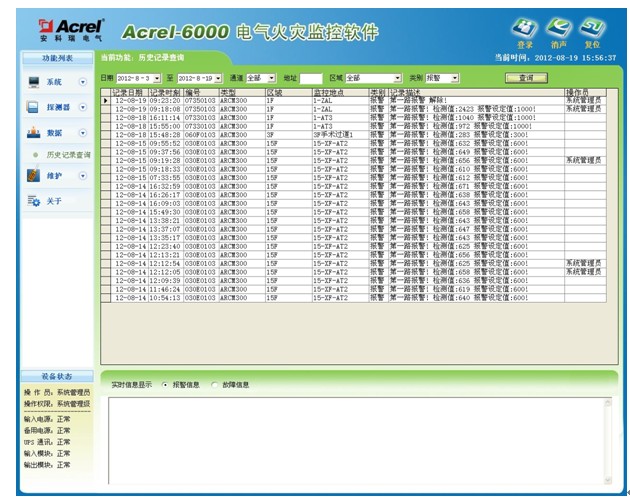Viewport: 630px width, 500px height.
Task: Select row with time 16:11:14
Action: pyautogui.click(x=354, y=117)
